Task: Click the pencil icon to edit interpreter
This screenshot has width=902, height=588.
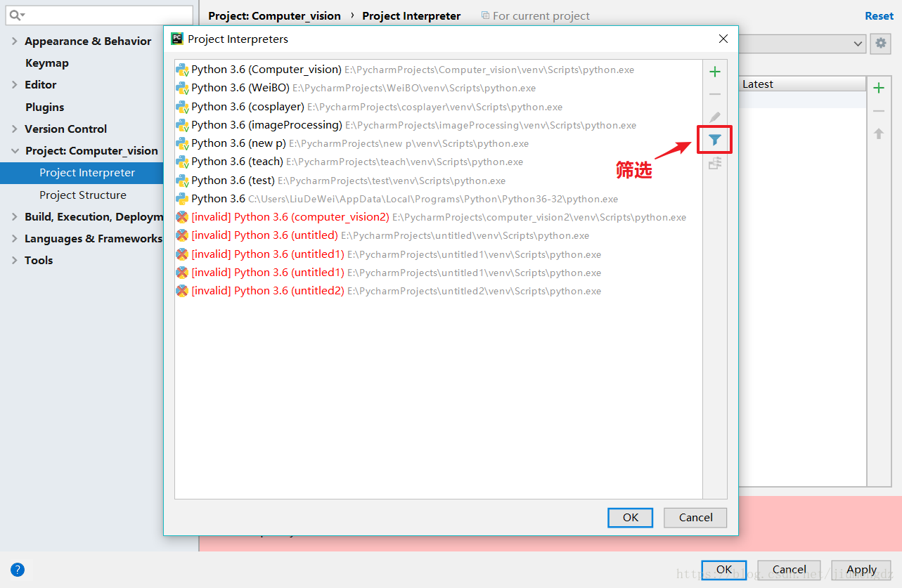Action: [x=714, y=117]
